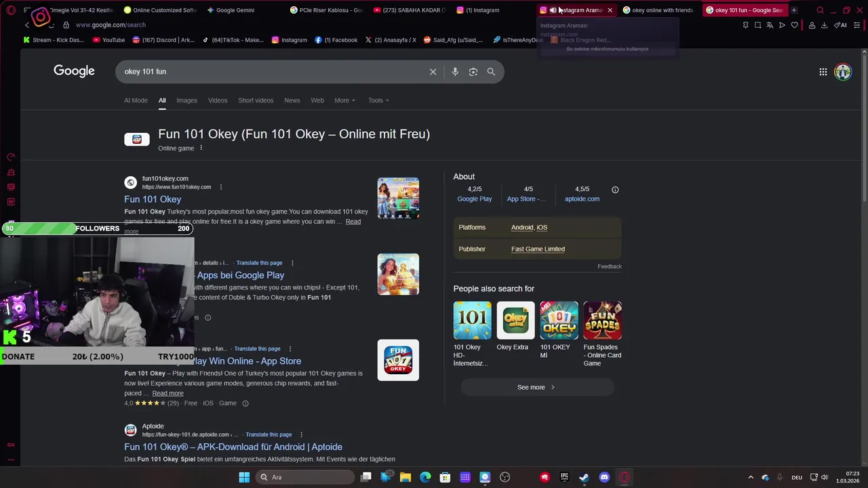Clear the search box with the X icon
The image size is (868, 488).
[x=433, y=72]
